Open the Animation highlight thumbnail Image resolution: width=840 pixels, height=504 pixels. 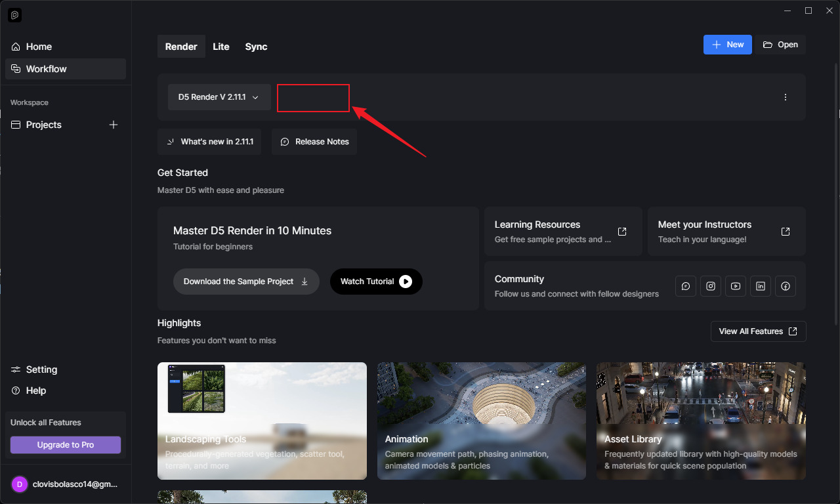click(481, 421)
